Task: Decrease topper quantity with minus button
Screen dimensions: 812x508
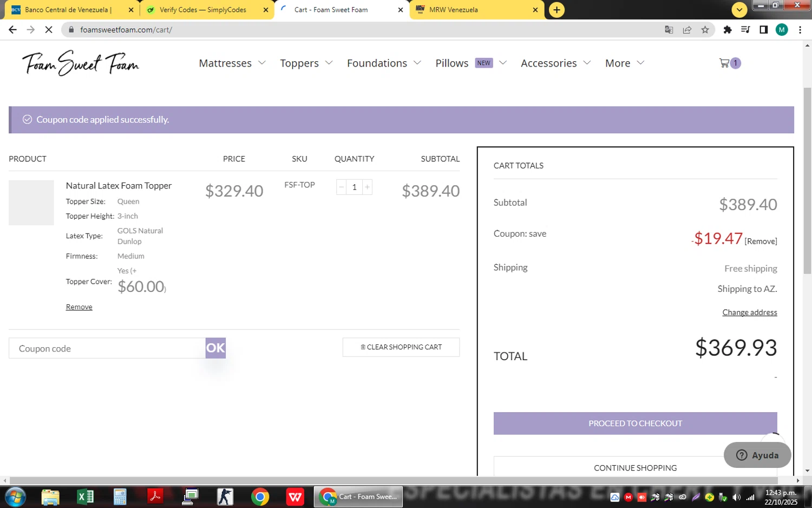Action: pos(341,187)
